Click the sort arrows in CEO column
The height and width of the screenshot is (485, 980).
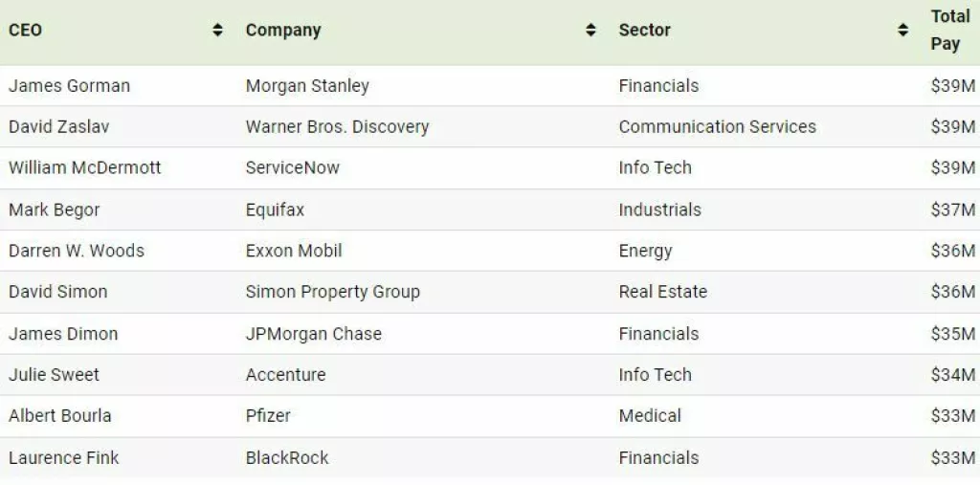click(x=218, y=31)
